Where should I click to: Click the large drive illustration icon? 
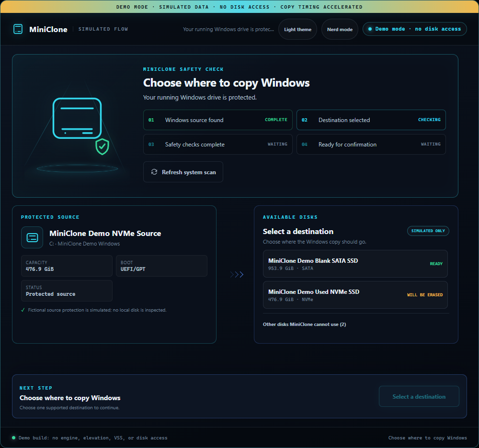click(77, 118)
